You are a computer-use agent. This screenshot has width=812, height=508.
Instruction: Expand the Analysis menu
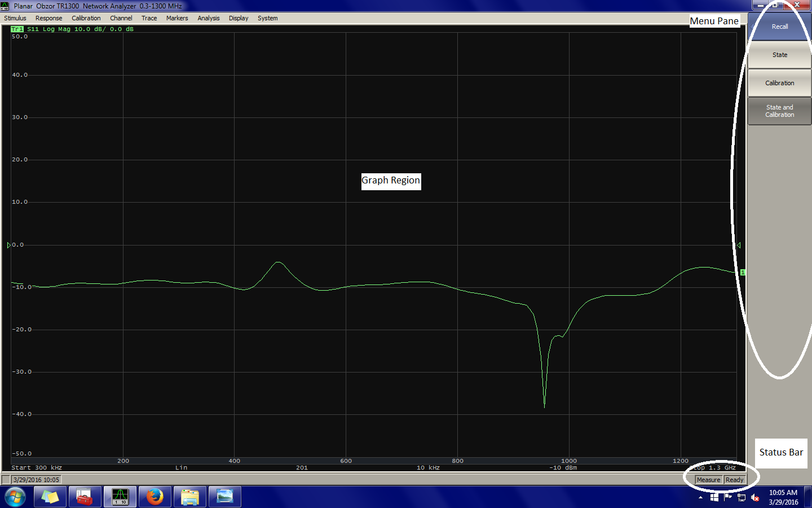(x=208, y=18)
